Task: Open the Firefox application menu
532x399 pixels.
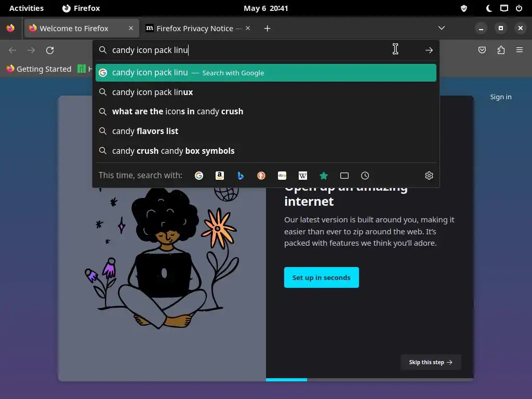Action: pyautogui.click(x=520, y=50)
